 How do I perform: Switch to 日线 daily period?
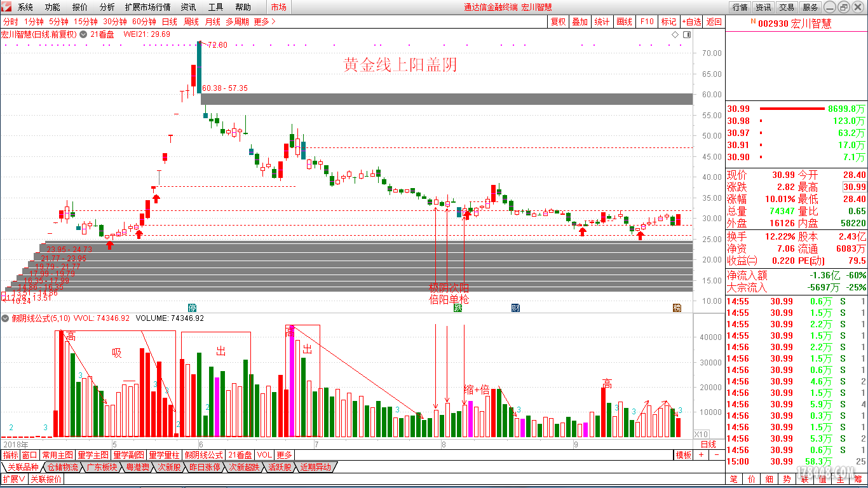[x=170, y=22]
